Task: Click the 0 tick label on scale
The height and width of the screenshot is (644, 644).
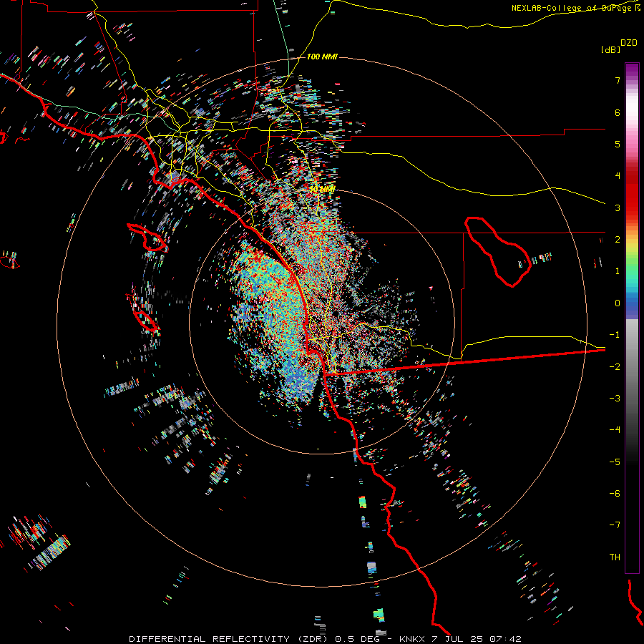Action: click(618, 303)
